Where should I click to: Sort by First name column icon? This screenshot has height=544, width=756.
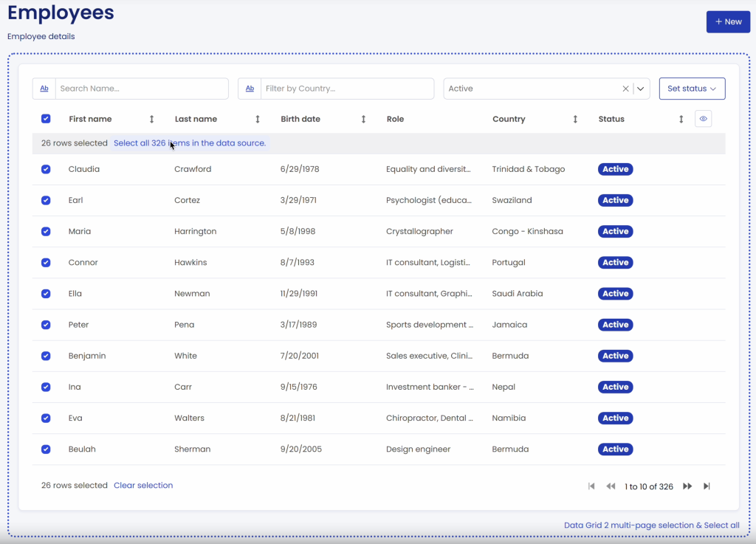(x=152, y=119)
